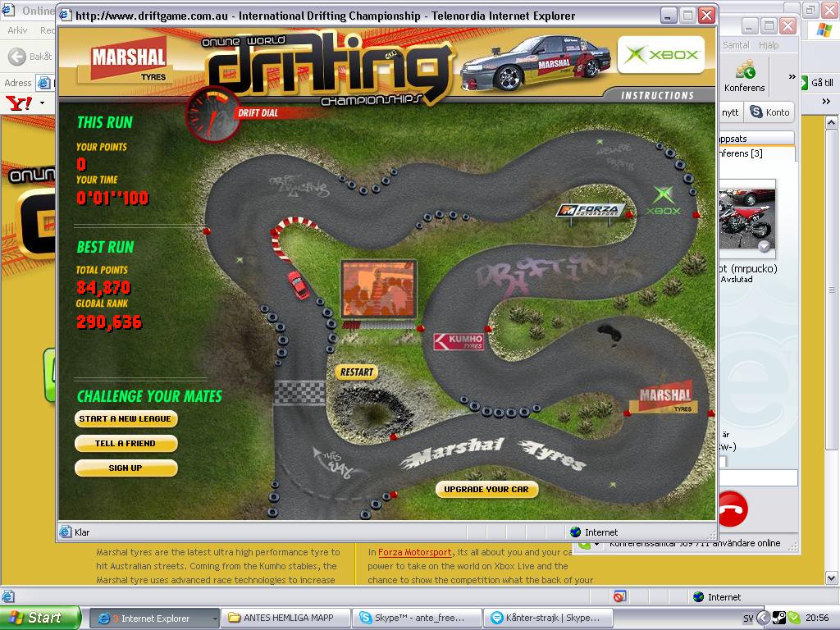
Task: Switch to Internet Explorer taskbar group
Action: tap(153, 619)
